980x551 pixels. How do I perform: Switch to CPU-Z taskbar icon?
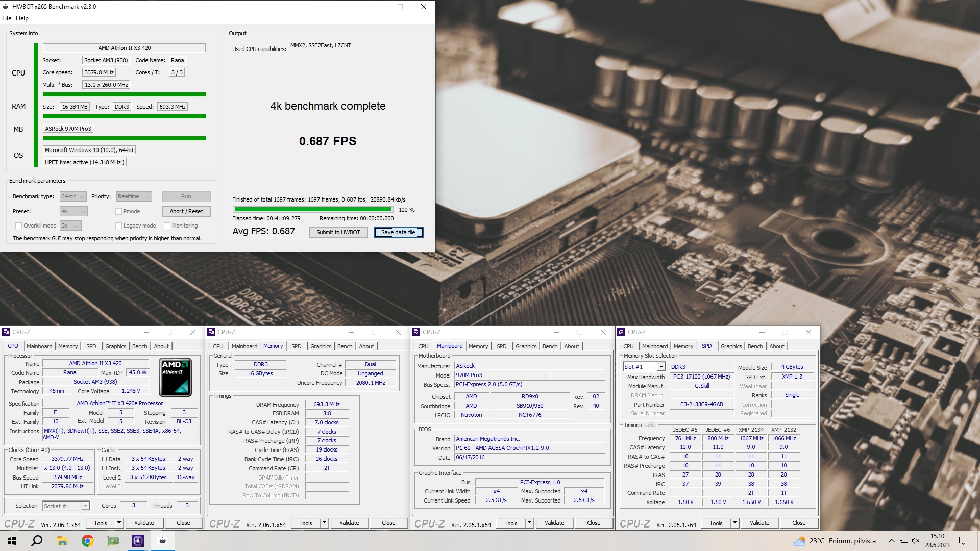pos(138,541)
